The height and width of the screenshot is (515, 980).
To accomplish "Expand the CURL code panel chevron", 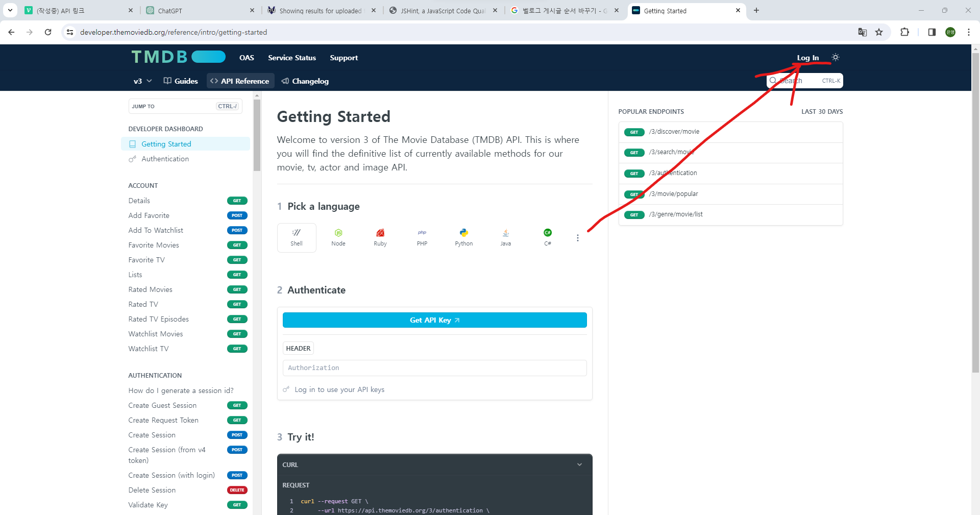I will (x=580, y=464).
